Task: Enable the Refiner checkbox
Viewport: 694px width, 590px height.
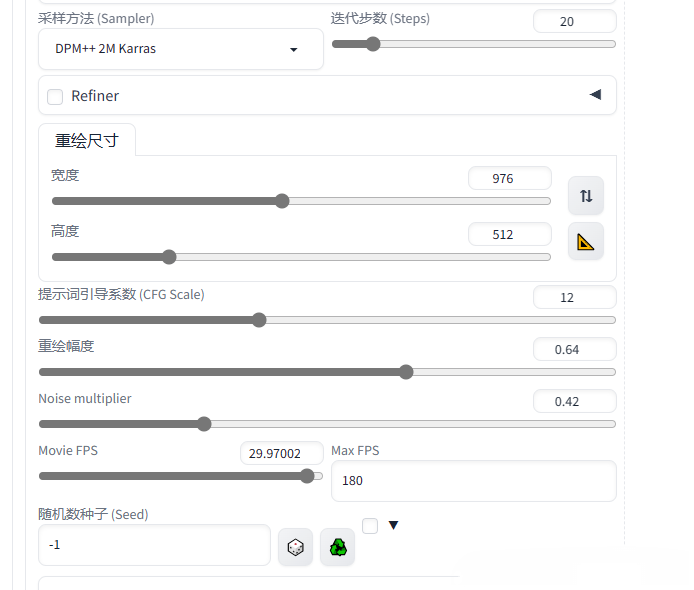Action: (55, 96)
